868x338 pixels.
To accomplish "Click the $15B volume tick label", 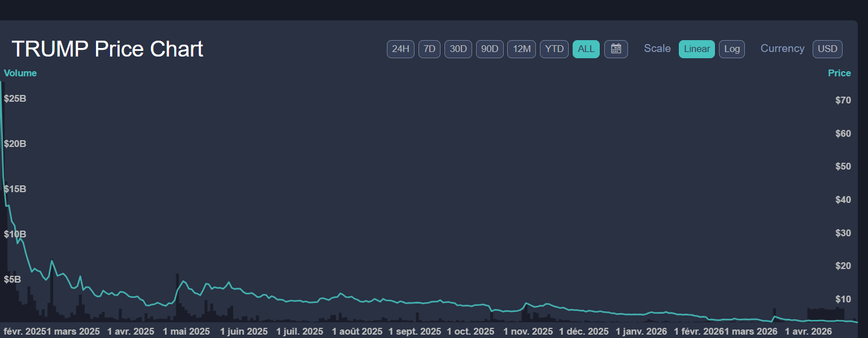I will coord(15,189).
